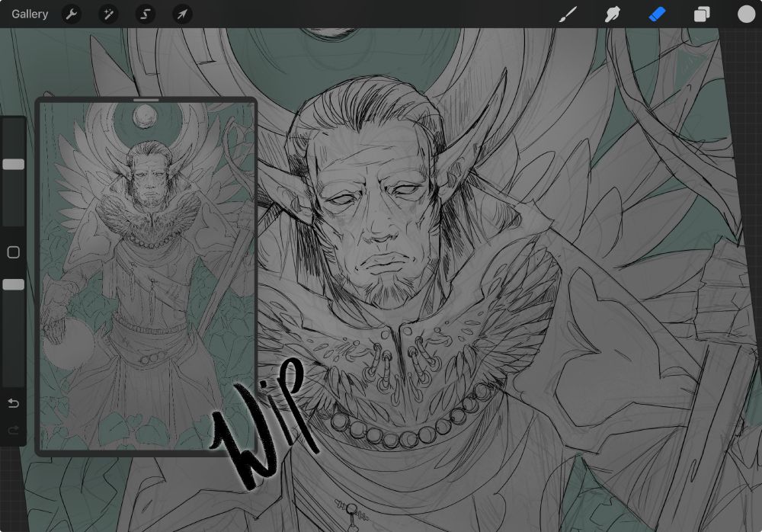Open the Layers panel

pyautogui.click(x=702, y=14)
